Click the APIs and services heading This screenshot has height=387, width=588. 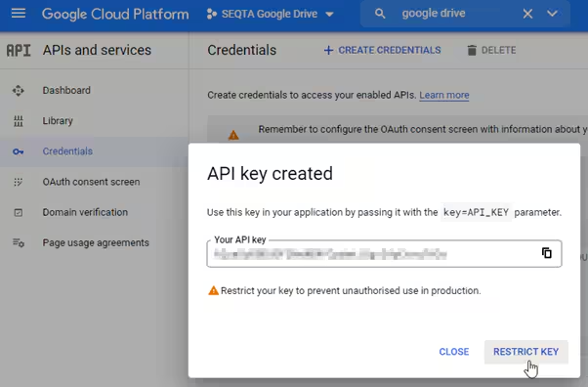[x=97, y=50]
